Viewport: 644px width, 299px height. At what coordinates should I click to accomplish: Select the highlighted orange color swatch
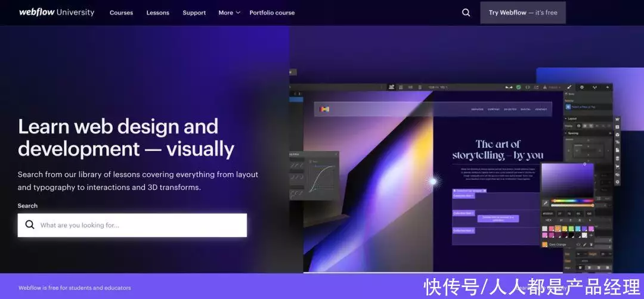(x=558, y=229)
